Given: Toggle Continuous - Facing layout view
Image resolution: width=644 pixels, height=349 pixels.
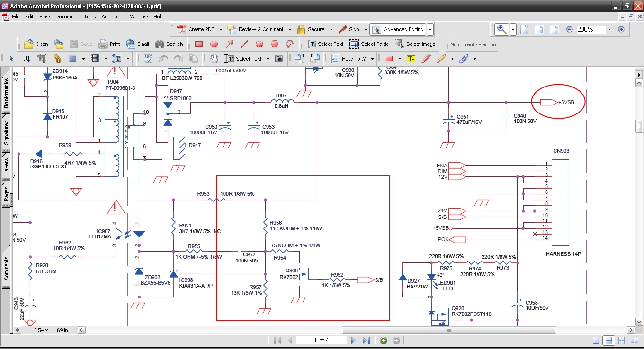Looking at the screenshot, I should (x=622, y=340).
